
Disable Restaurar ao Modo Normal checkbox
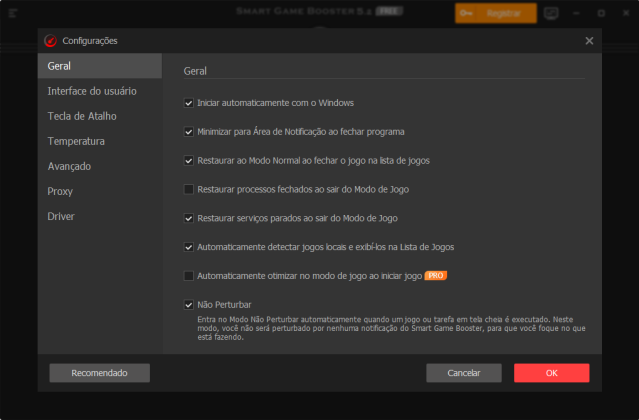[188, 161]
